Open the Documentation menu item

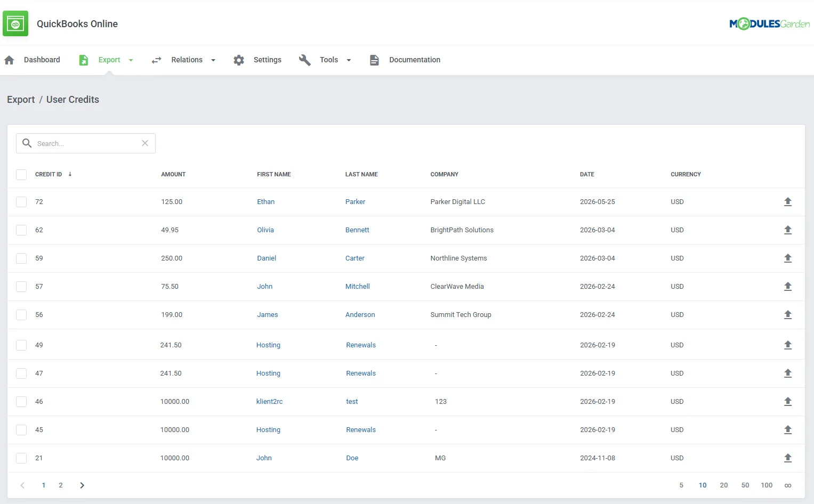(415, 60)
